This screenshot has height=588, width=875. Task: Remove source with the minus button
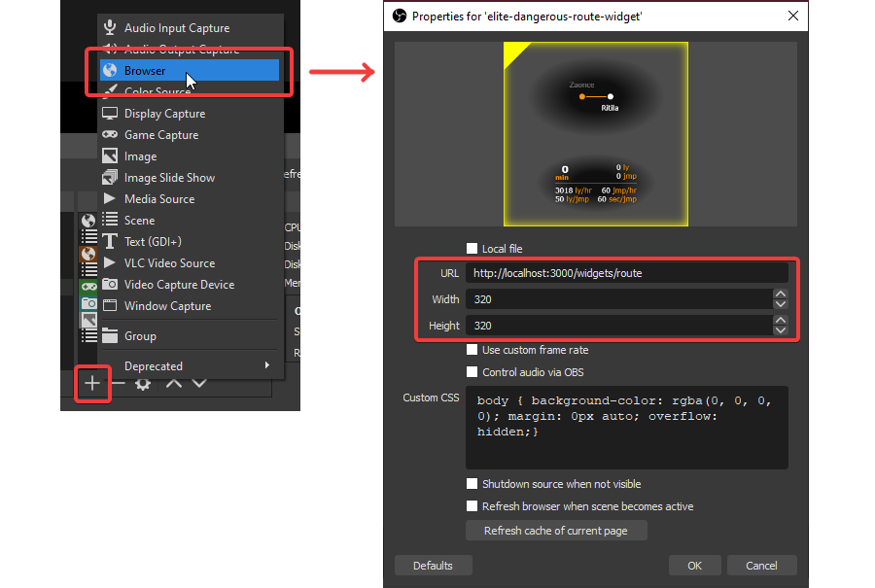click(119, 383)
